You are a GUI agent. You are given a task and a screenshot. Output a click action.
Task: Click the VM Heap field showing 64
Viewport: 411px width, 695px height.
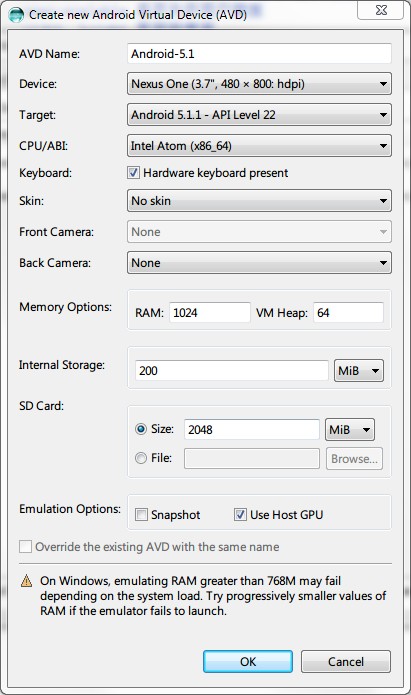click(348, 312)
